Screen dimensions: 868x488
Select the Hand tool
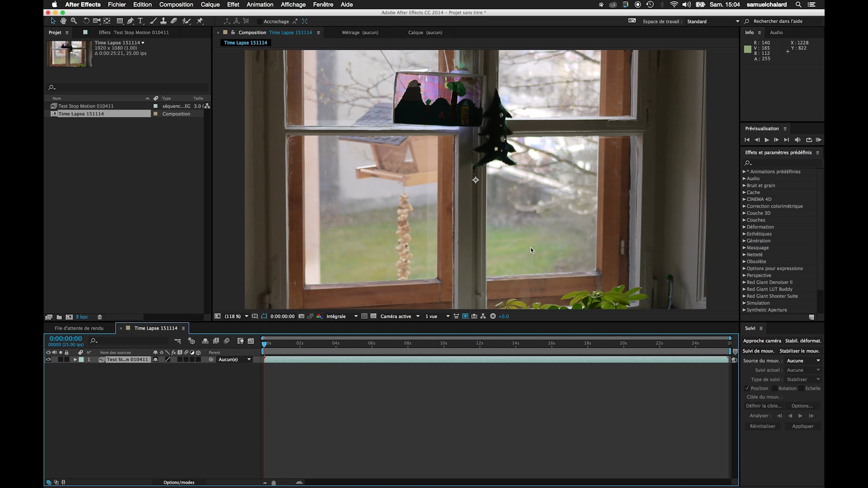click(x=63, y=21)
